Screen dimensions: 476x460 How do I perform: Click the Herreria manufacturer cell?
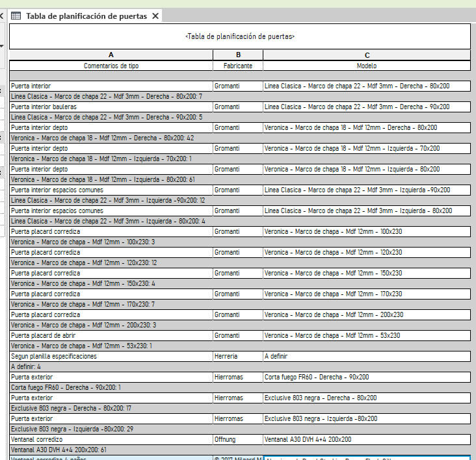(238, 356)
